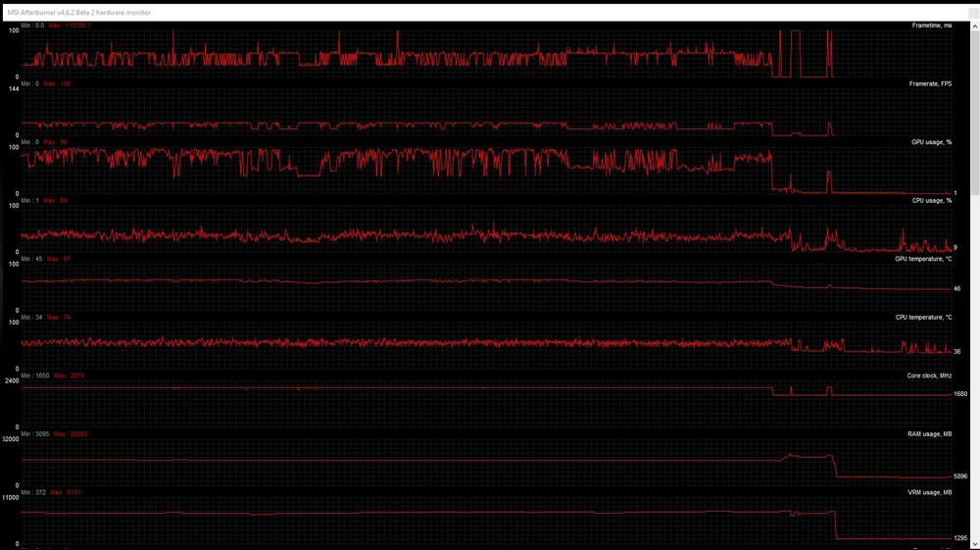This screenshot has width=980, height=550.
Task: Click current value '1295' of VRM usage
Action: pyautogui.click(x=960, y=538)
